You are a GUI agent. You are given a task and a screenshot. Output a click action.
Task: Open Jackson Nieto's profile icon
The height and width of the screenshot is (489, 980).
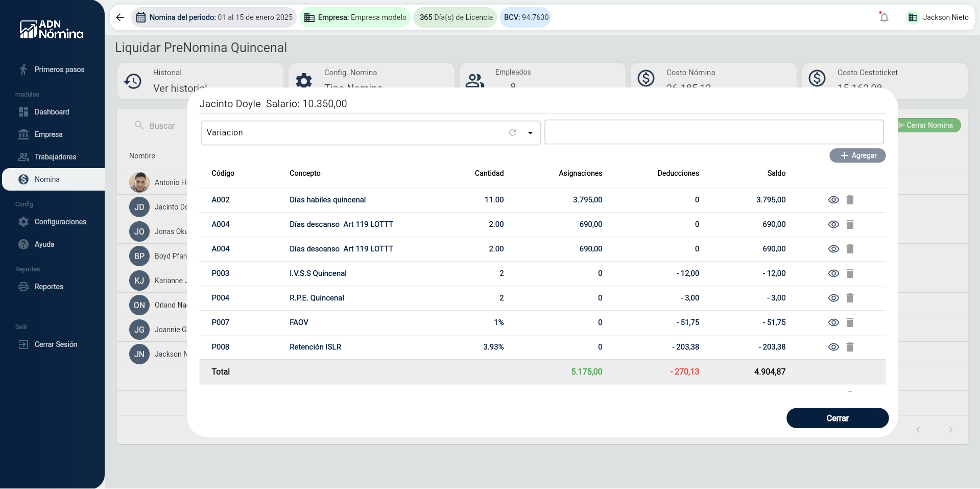click(913, 17)
